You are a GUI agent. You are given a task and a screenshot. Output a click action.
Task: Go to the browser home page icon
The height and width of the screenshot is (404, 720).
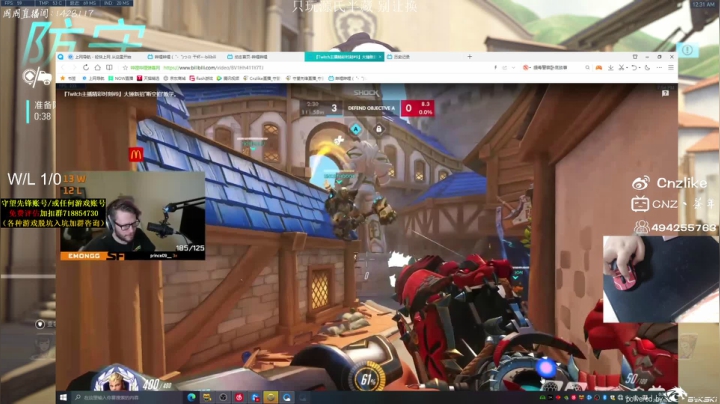[97, 67]
